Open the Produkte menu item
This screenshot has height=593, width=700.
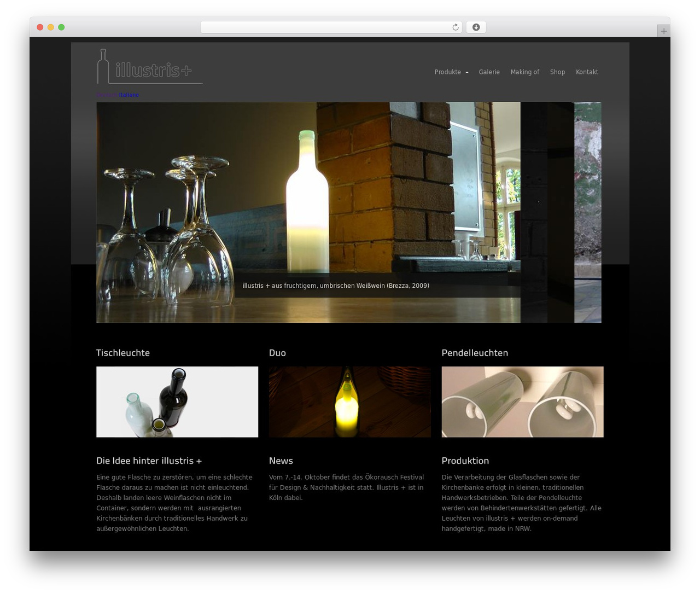tap(448, 72)
